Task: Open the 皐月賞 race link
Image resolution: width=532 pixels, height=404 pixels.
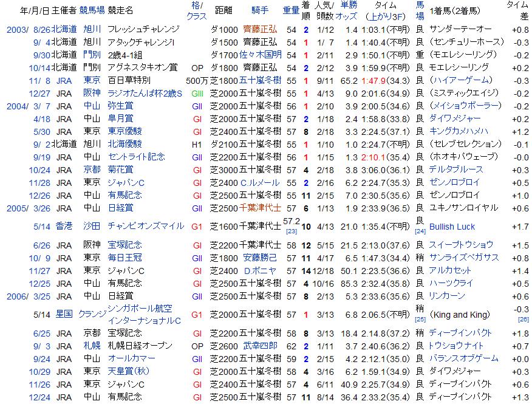Action: (x=120, y=118)
